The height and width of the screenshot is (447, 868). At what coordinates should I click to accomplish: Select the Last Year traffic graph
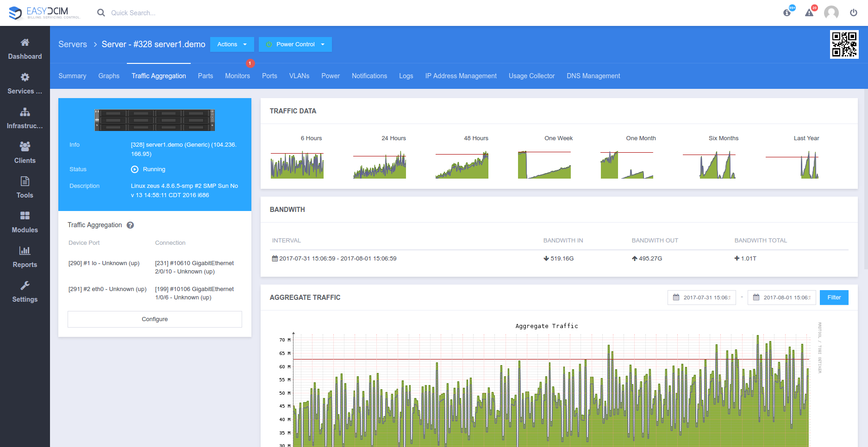click(792, 164)
